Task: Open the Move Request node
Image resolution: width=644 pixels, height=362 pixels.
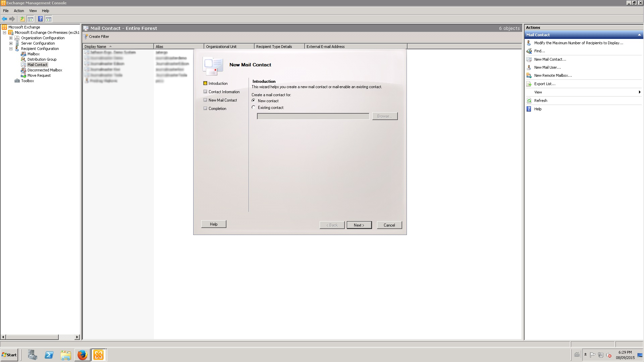Action: [x=39, y=75]
